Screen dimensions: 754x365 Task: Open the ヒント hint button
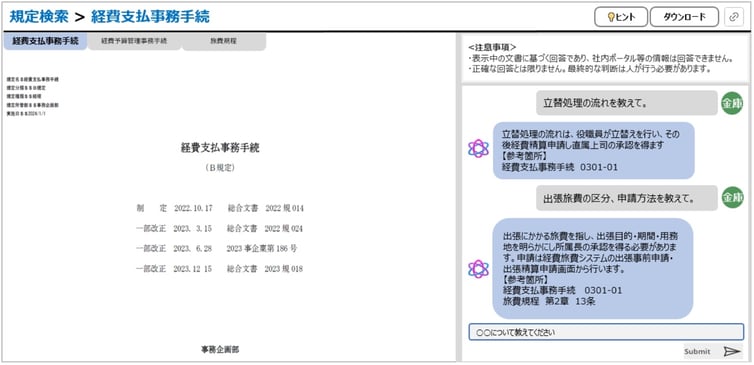(x=621, y=17)
